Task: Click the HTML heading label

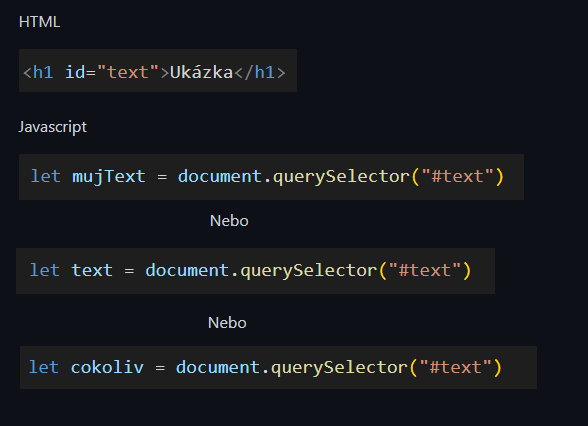Action: 39,22
